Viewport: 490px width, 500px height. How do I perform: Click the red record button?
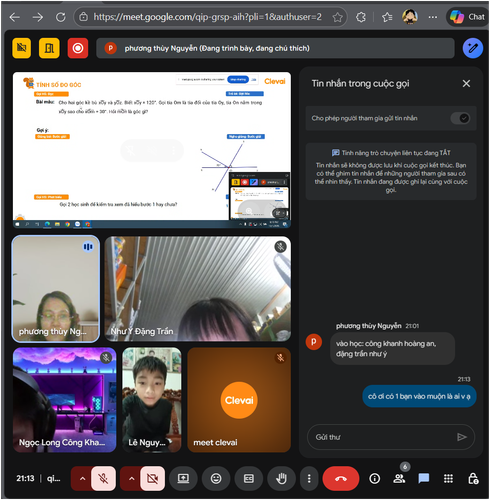pos(78,48)
